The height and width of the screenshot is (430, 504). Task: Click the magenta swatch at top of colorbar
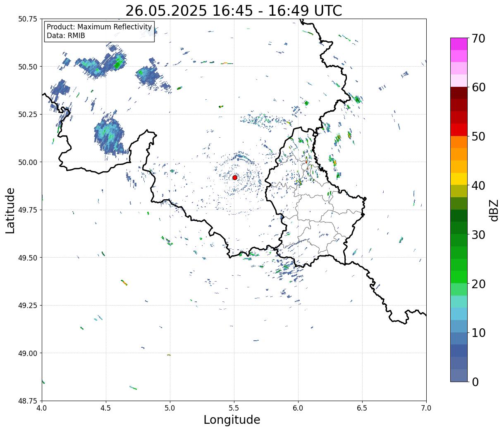point(459,44)
